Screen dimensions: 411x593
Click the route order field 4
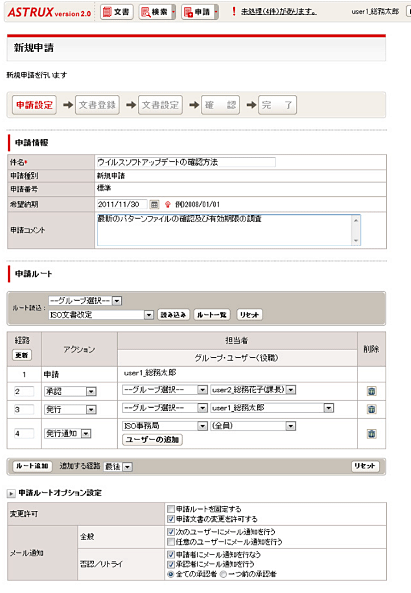(x=24, y=433)
